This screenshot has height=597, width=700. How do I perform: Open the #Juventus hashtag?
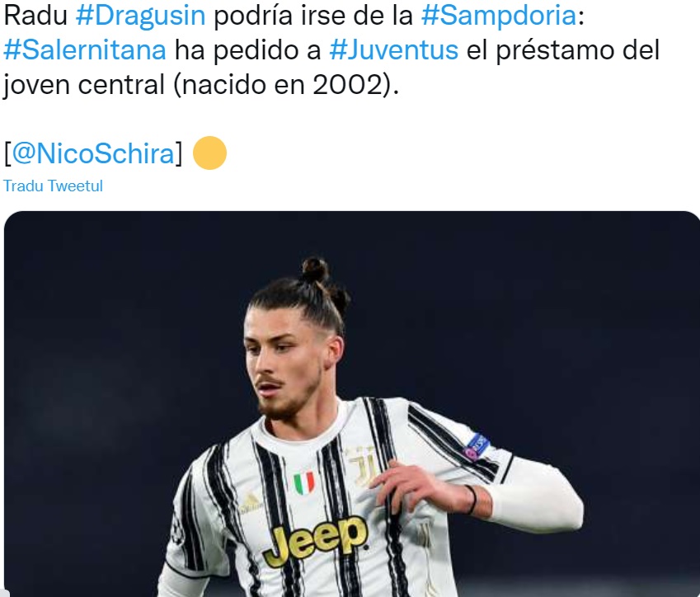[x=394, y=49]
